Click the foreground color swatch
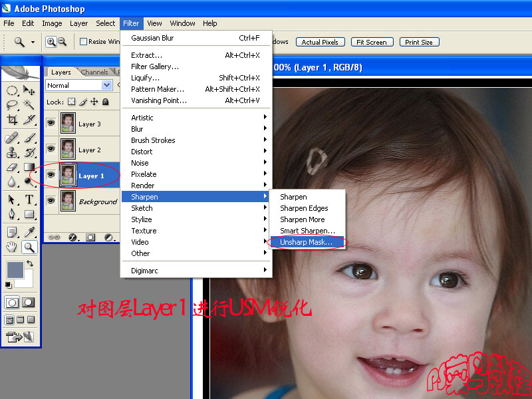Image resolution: width=532 pixels, height=399 pixels. (15, 270)
